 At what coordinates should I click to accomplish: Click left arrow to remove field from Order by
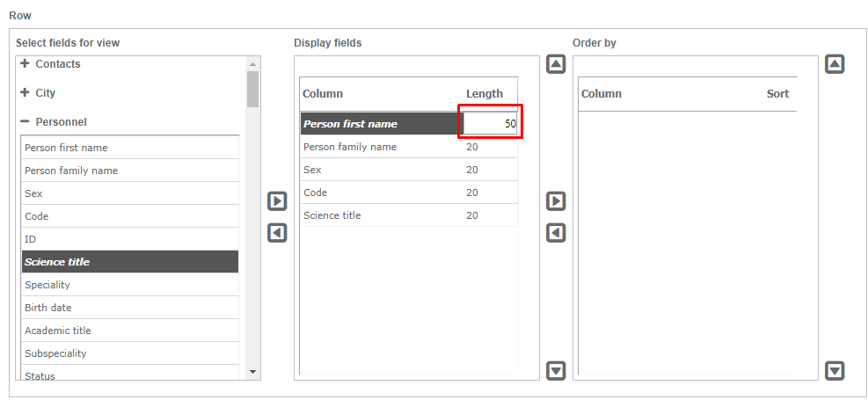[x=556, y=233]
